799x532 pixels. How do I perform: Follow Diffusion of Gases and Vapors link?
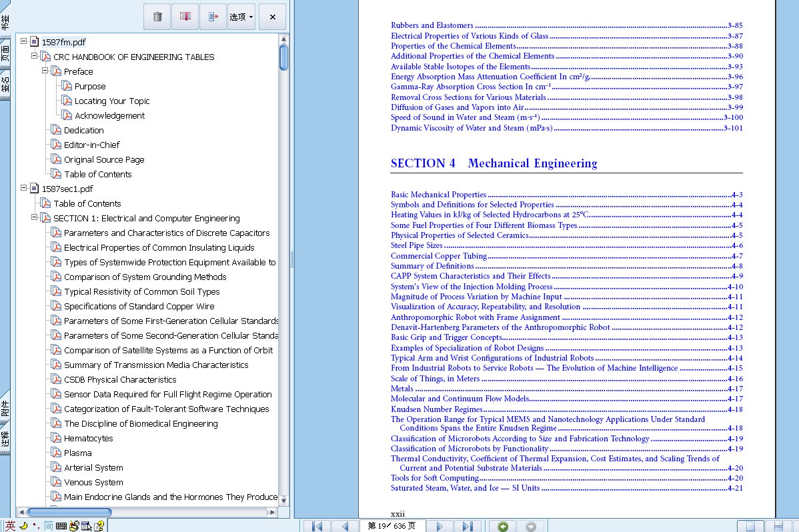click(x=457, y=107)
